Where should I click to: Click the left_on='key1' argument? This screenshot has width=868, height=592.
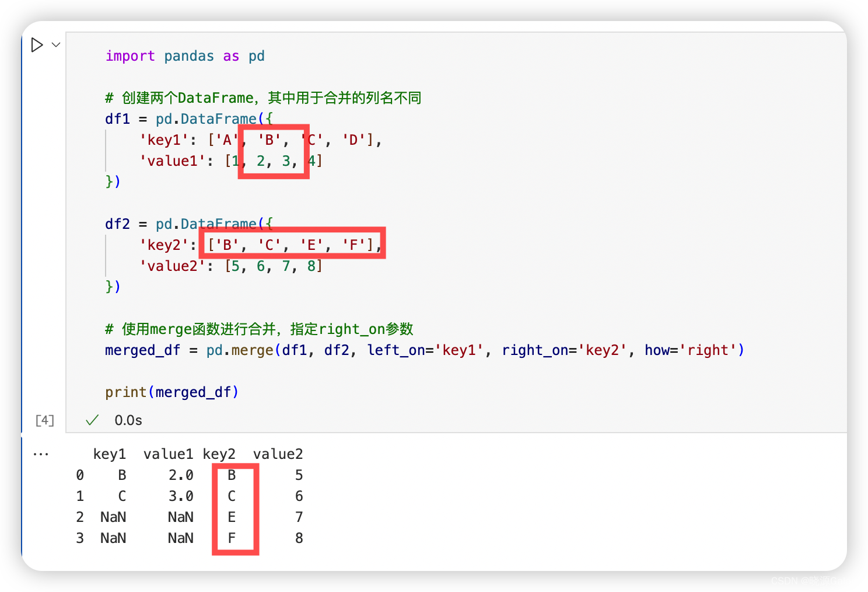pyautogui.click(x=425, y=350)
